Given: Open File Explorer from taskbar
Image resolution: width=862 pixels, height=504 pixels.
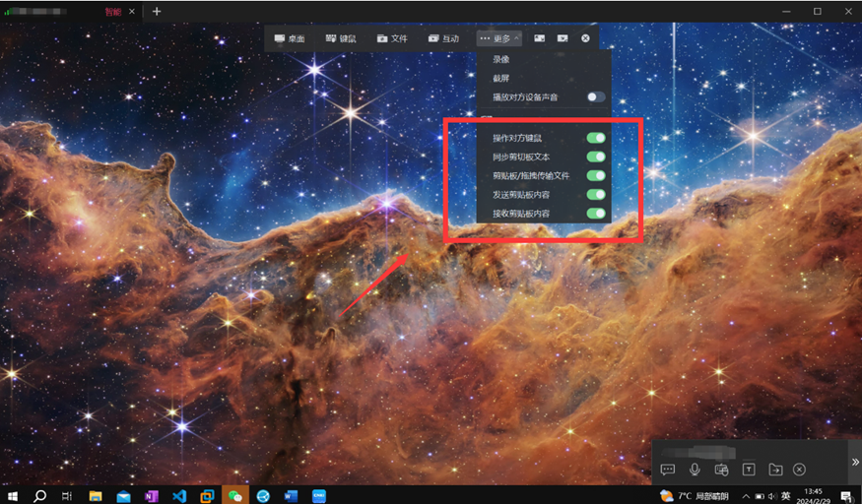Looking at the screenshot, I should click(96, 496).
